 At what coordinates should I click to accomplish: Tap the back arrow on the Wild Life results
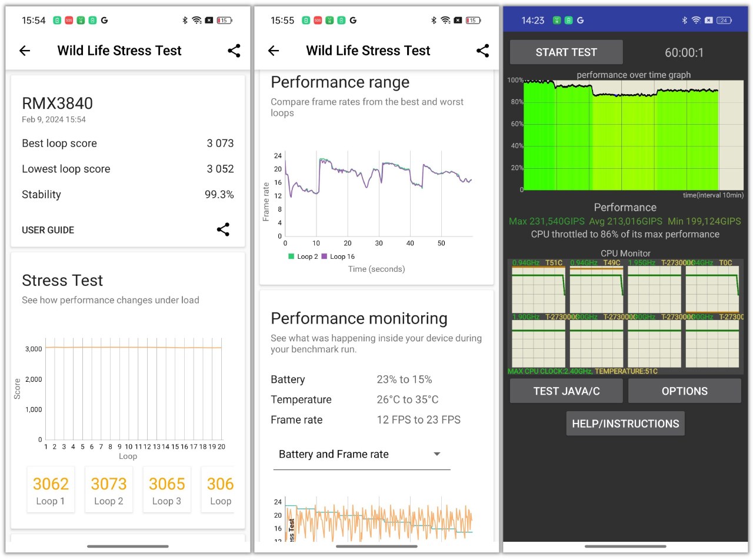click(24, 51)
